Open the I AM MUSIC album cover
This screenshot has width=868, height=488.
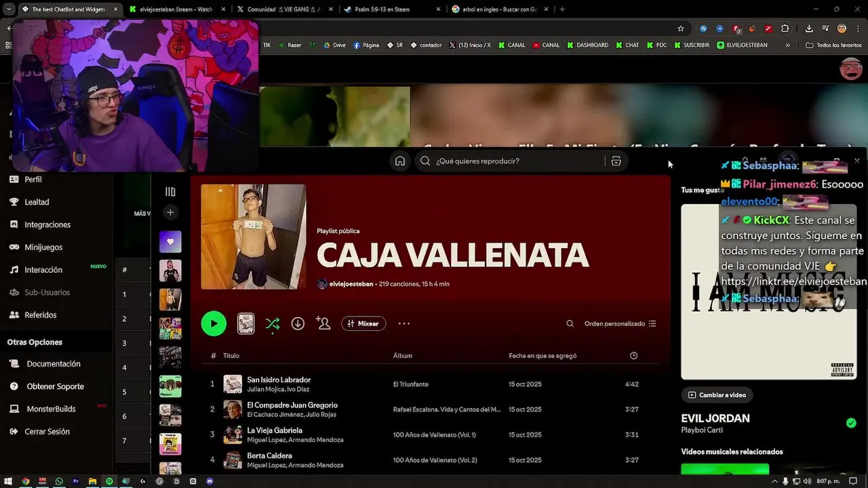(769, 292)
